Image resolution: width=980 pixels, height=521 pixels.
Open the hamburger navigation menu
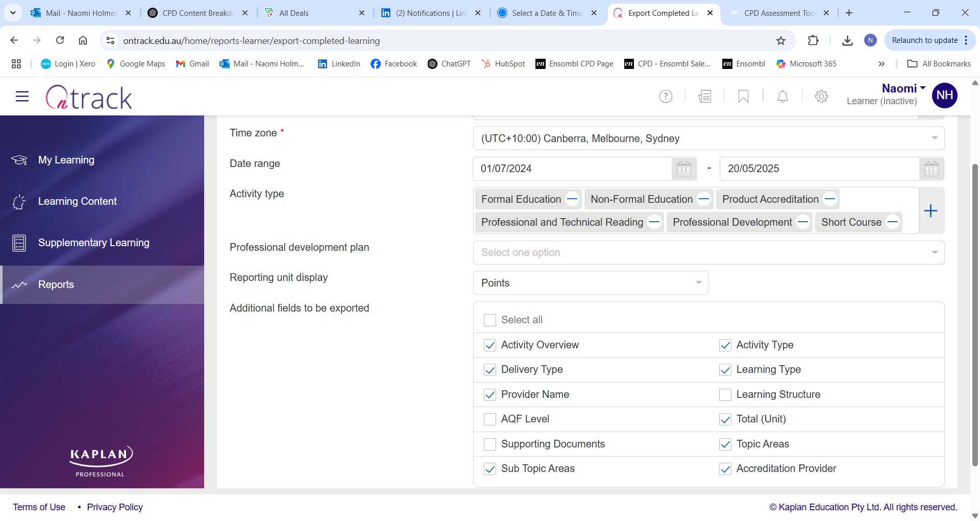tap(22, 96)
